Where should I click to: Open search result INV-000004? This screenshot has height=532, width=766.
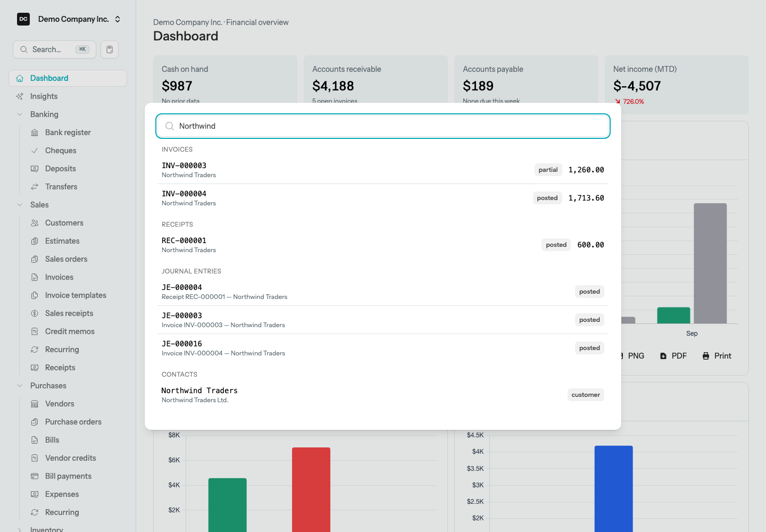(x=383, y=198)
